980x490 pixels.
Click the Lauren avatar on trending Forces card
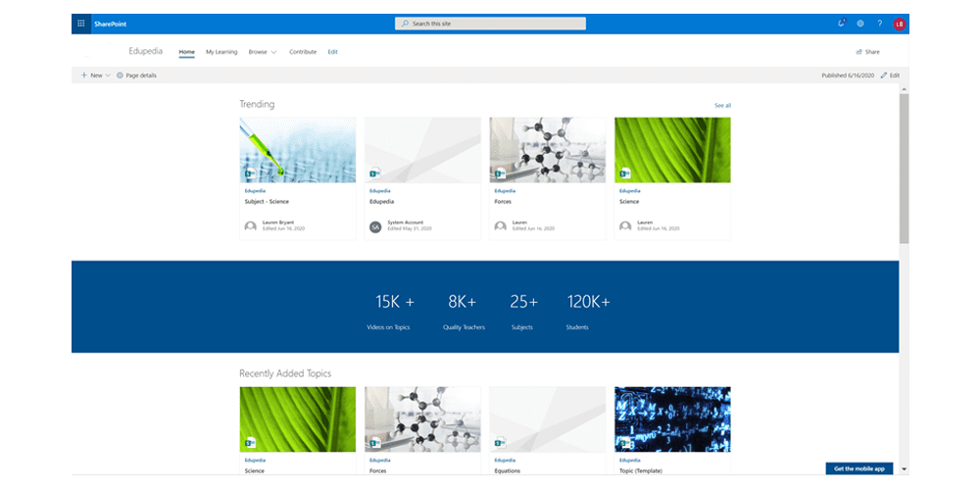pos(501,226)
